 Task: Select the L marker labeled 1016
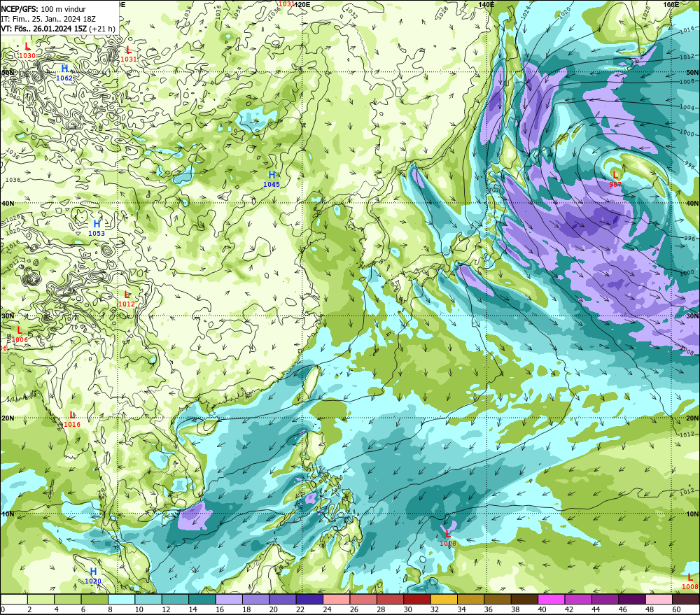[x=72, y=415]
